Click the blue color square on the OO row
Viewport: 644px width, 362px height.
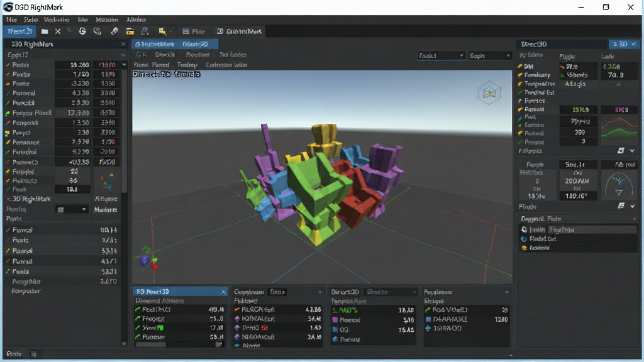335,329
